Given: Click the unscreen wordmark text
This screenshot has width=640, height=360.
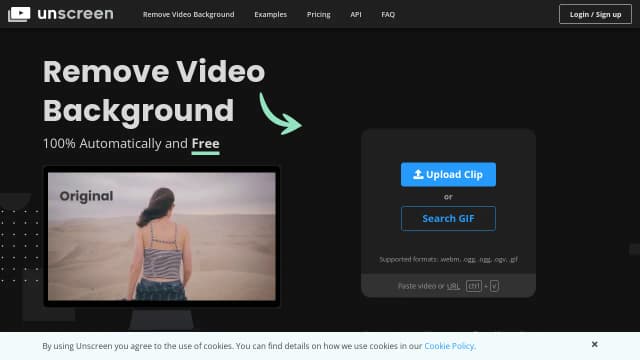Looking at the screenshot, I should [76, 14].
